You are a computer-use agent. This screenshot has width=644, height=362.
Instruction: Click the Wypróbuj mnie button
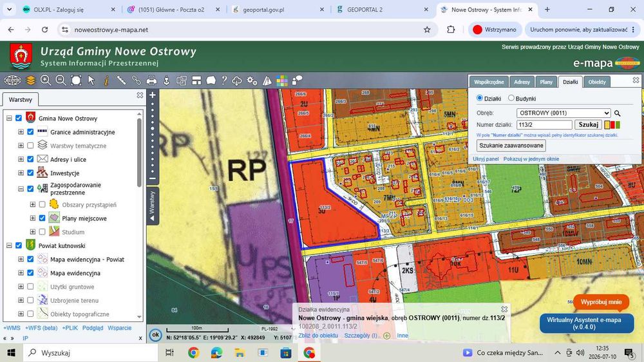coord(601,302)
